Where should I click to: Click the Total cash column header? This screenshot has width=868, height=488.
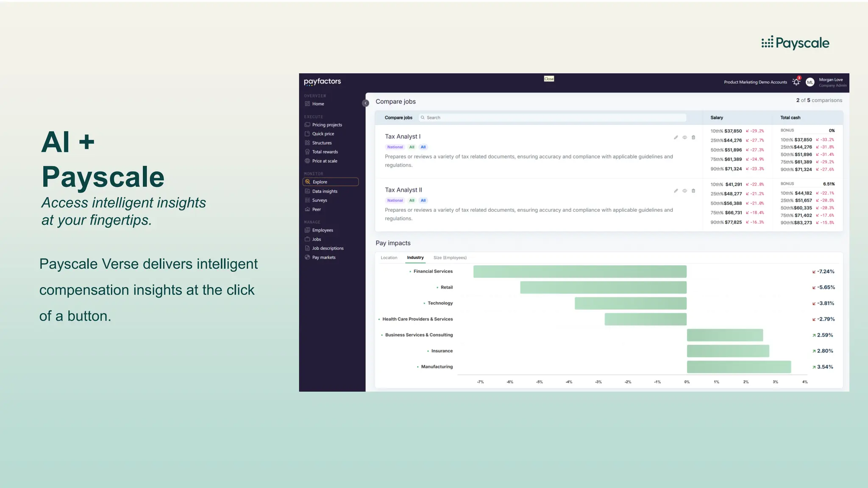pyautogui.click(x=790, y=118)
